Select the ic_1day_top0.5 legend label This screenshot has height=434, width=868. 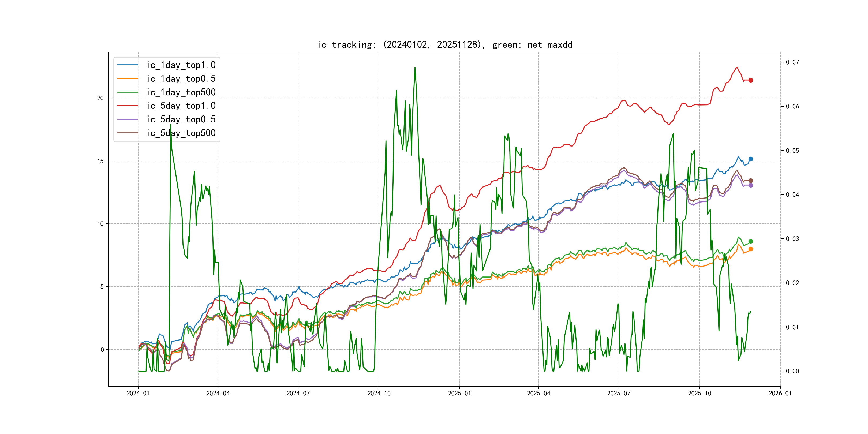[181, 78]
